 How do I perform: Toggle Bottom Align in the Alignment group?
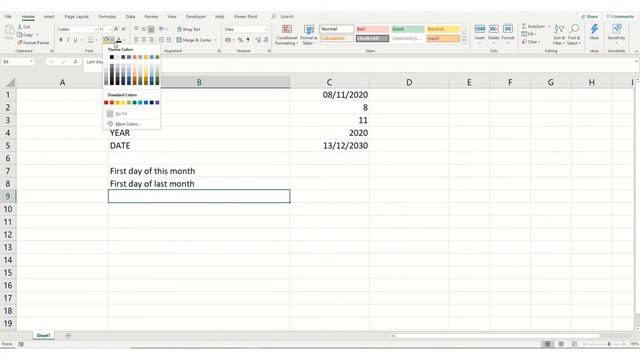point(151,29)
